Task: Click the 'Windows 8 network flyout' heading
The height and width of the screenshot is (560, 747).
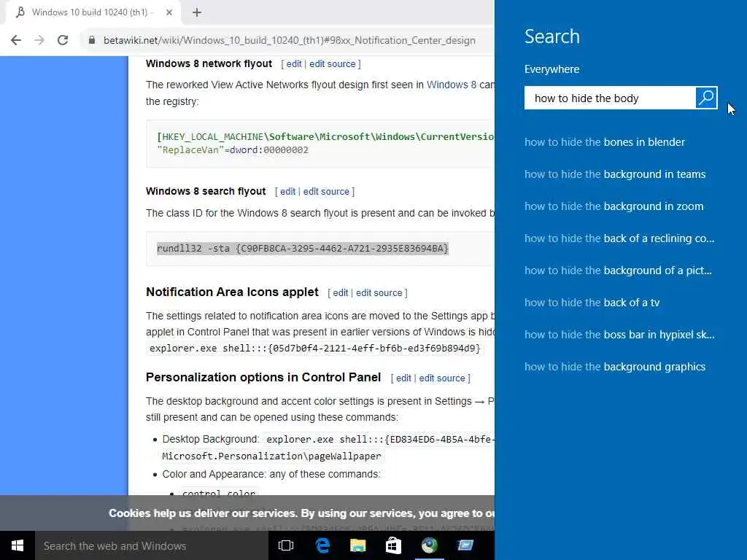Action: point(209,63)
